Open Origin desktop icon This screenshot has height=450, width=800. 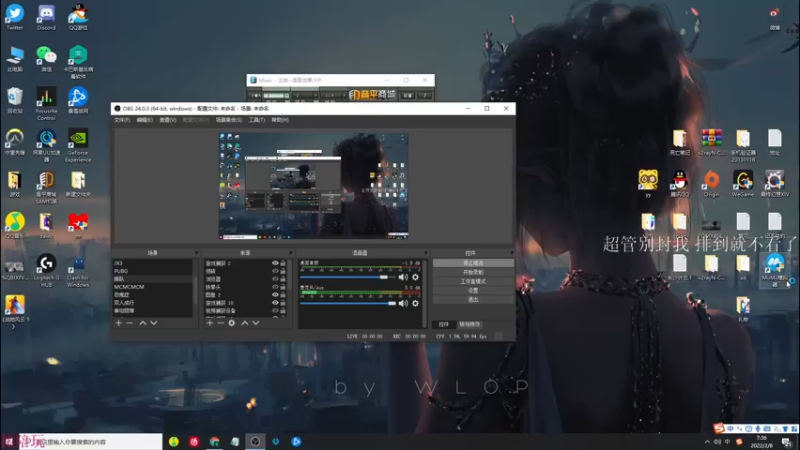tap(711, 184)
